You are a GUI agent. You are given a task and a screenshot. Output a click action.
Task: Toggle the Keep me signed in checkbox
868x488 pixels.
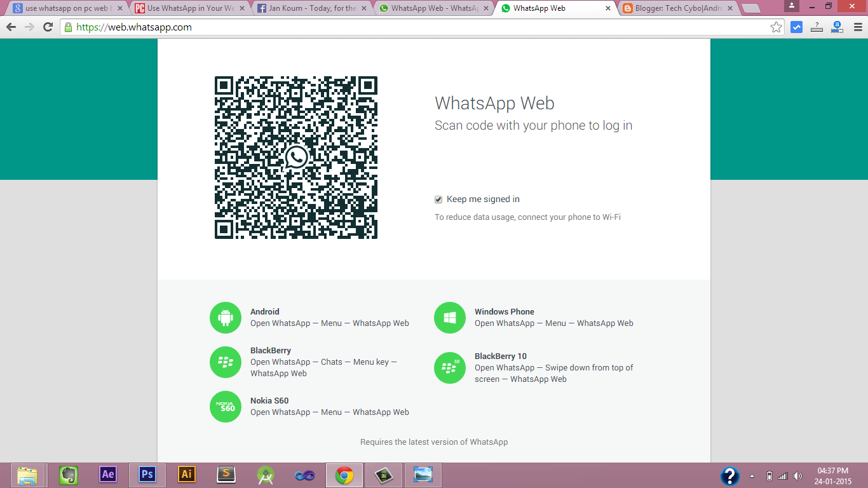(438, 199)
